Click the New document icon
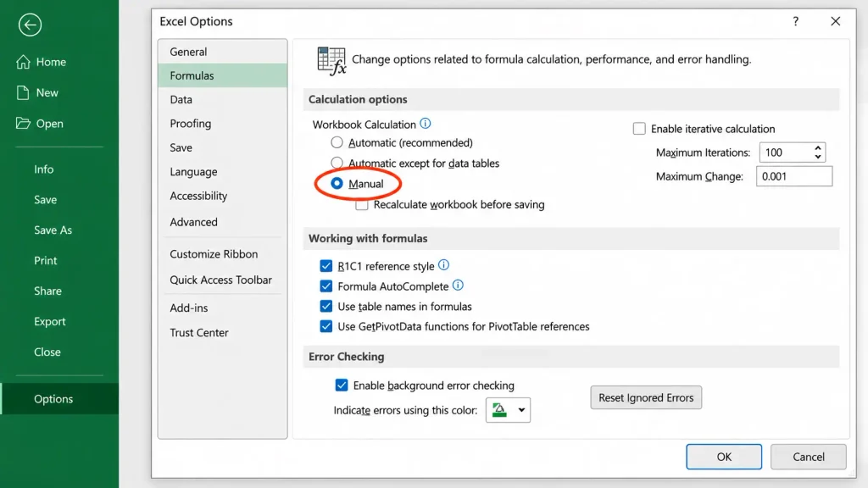This screenshot has width=868, height=488. (23, 92)
